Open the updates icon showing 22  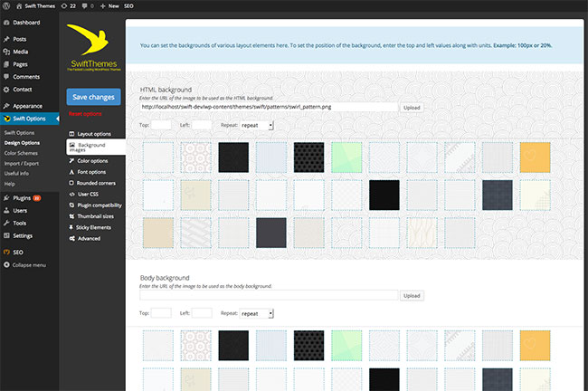pyautogui.click(x=64, y=6)
